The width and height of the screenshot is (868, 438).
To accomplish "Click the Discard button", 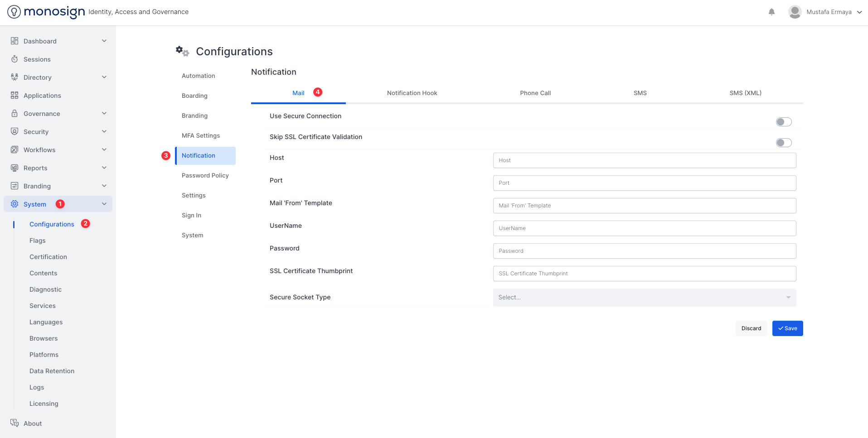I will tap(751, 328).
